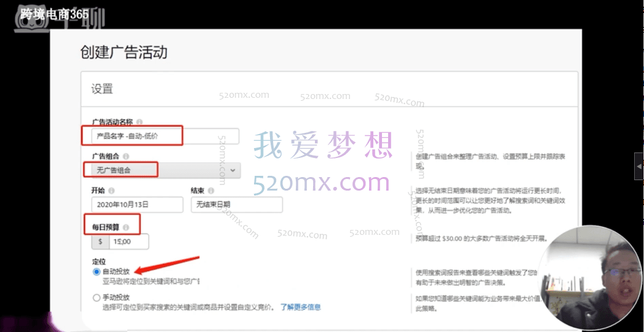Click the 创建广告活动 page heading
Image resolution: width=644 pixels, height=332 pixels.
tap(124, 52)
